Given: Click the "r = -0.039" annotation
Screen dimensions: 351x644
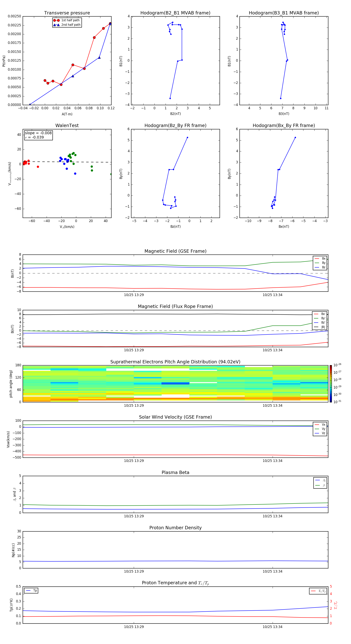Looking at the screenshot, I should tap(34, 137).
